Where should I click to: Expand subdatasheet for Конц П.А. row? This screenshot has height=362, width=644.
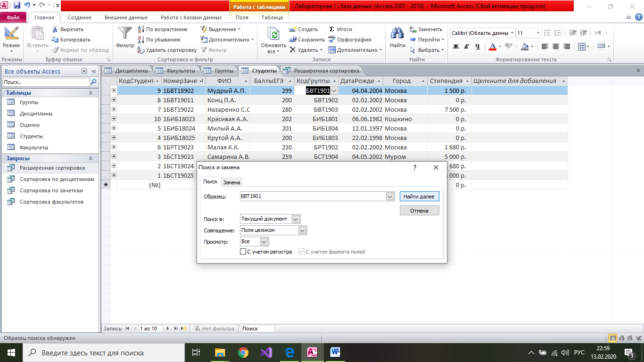point(114,100)
